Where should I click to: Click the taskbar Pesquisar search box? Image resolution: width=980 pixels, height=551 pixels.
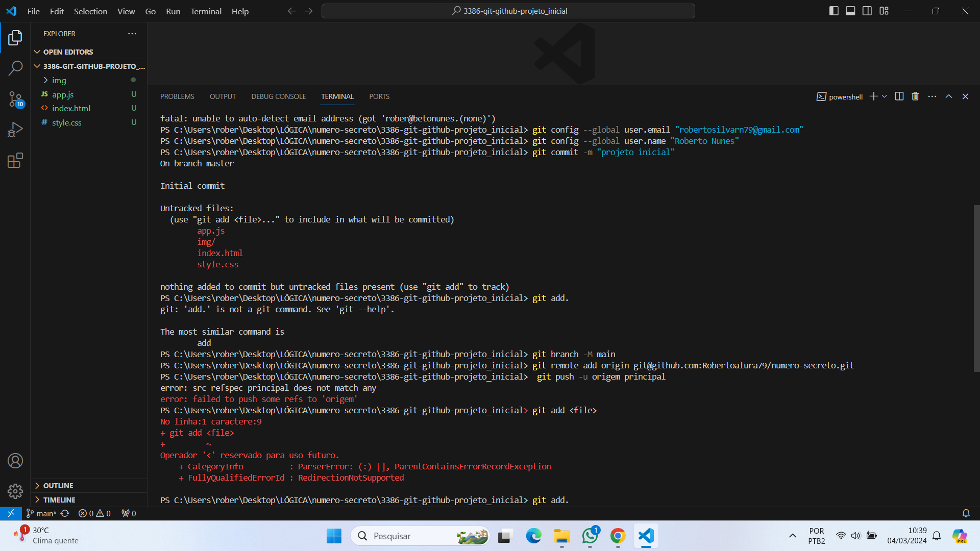pyautogui.click(x=420, y=536)
